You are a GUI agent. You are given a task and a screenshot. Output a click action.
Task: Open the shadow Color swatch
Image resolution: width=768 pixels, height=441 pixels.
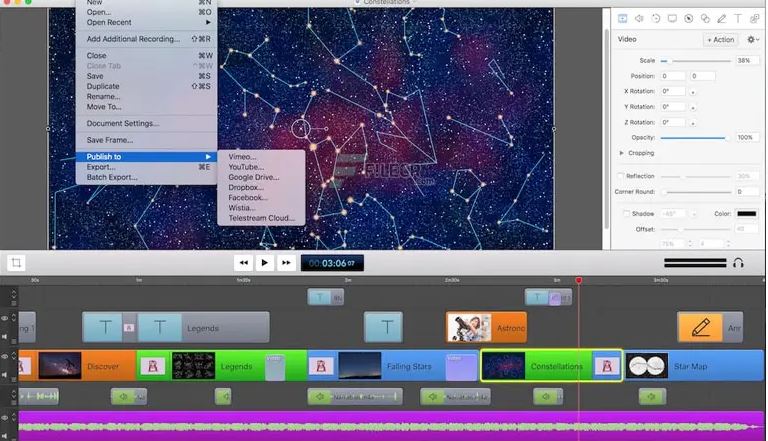tap(746, 214)
